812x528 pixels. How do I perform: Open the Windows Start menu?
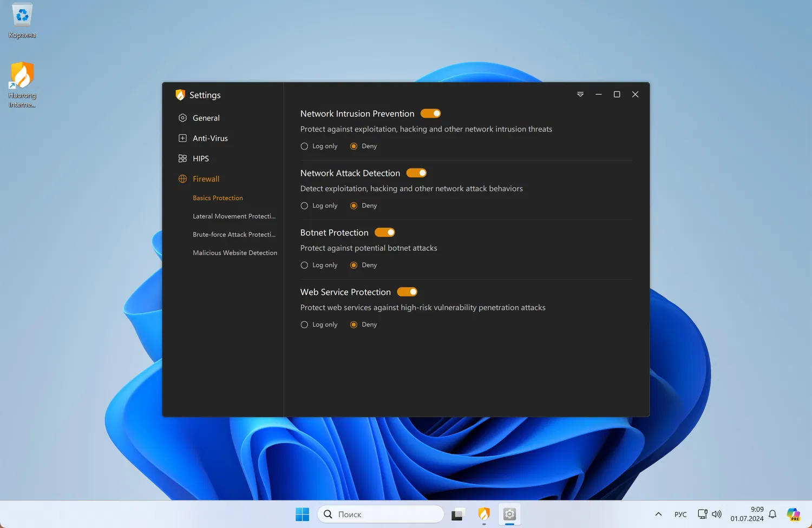[x=302, y=514]
